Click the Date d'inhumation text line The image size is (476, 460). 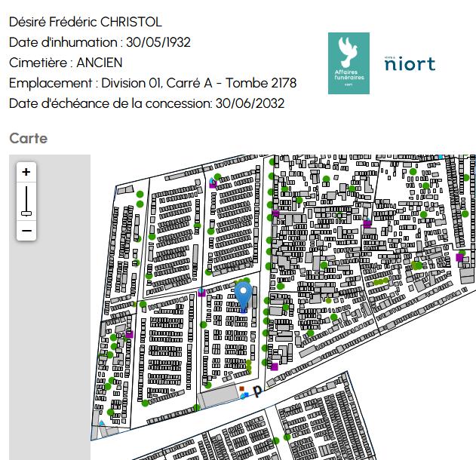(100, 42)
